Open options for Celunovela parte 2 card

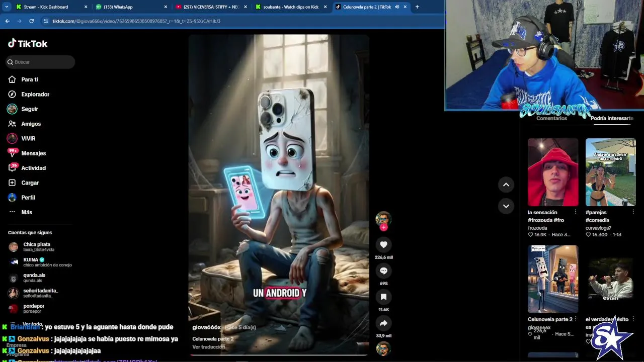pyautogui.click(x=576, y=319)
